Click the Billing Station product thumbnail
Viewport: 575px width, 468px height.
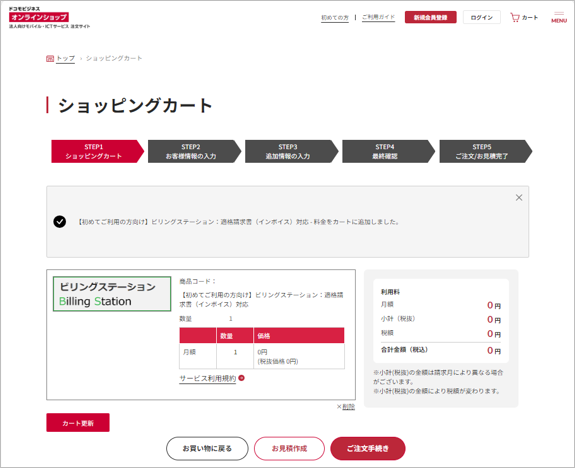[112, 294]
